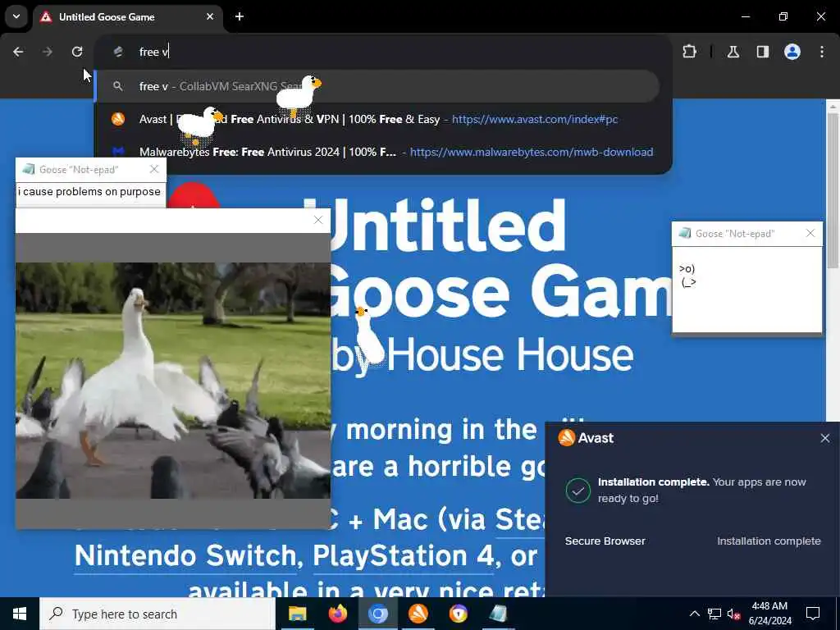Viewport: 840px width, 630px height.
Task: Close the Avast installation notification
Action: [825, 438]
